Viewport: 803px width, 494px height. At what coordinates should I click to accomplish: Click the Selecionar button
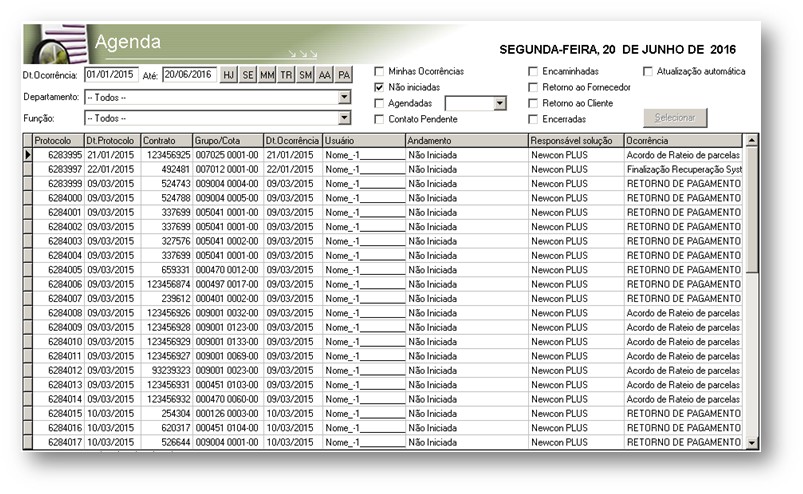point(675,118)
